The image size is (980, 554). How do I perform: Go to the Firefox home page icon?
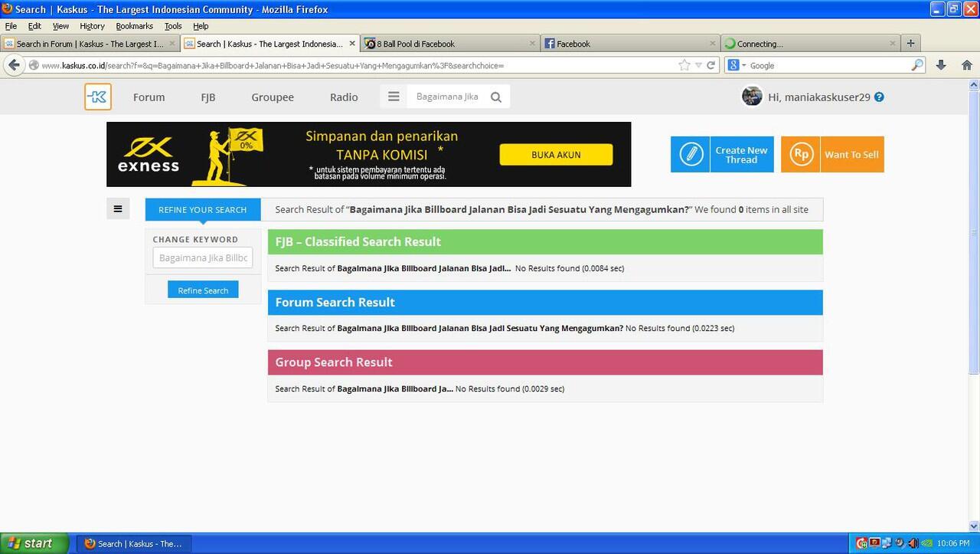point(967,65)
